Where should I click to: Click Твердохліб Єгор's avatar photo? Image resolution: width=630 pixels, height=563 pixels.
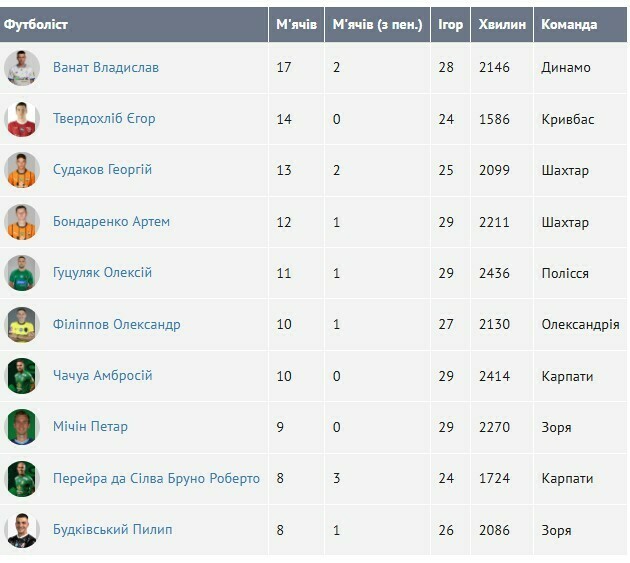pos(21,119)
